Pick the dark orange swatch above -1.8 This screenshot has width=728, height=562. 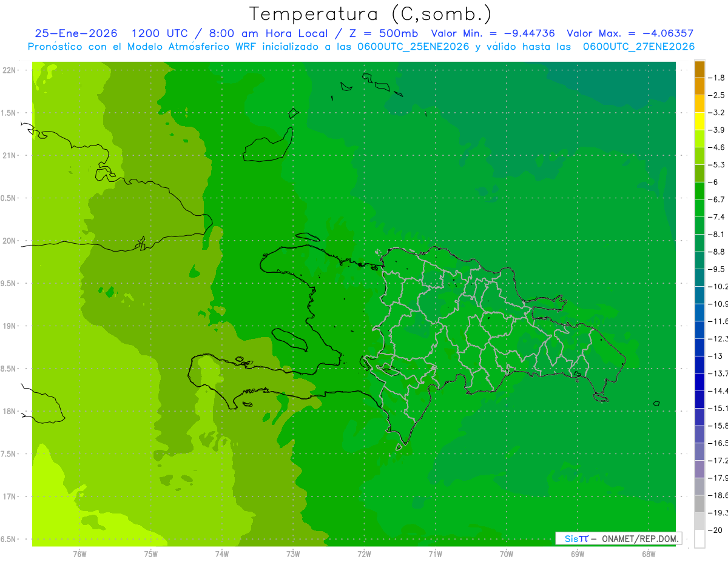(x=699, y=69)
